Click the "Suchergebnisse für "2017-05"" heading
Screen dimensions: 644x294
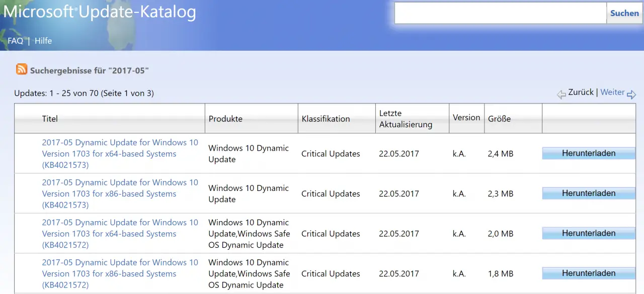pos(90,70)
